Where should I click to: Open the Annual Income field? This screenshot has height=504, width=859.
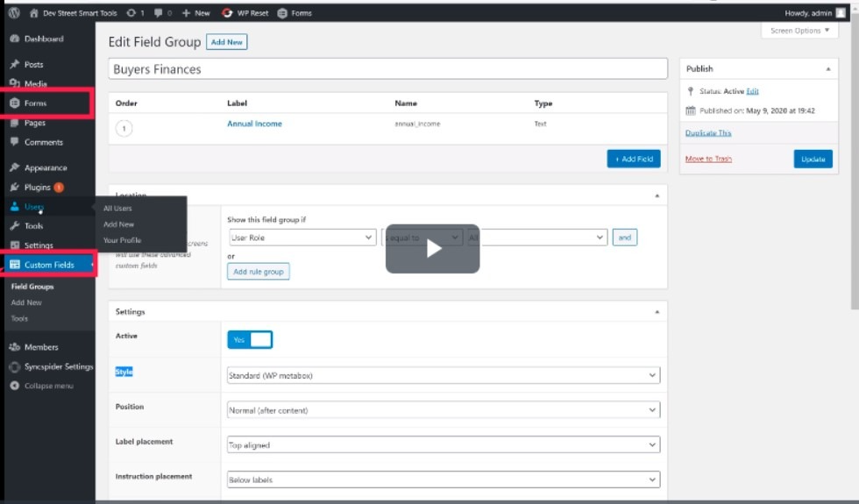(255, 124)
